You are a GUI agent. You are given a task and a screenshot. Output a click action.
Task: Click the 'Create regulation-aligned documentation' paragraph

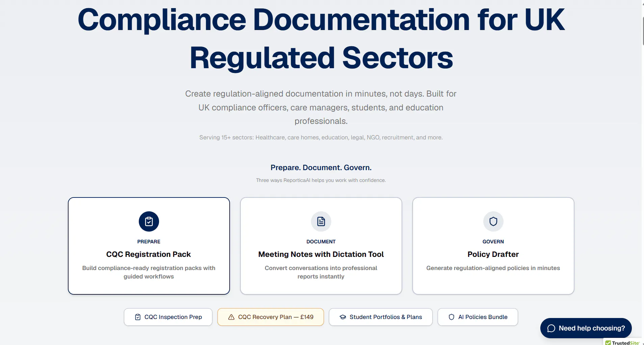tap(321, 107)
